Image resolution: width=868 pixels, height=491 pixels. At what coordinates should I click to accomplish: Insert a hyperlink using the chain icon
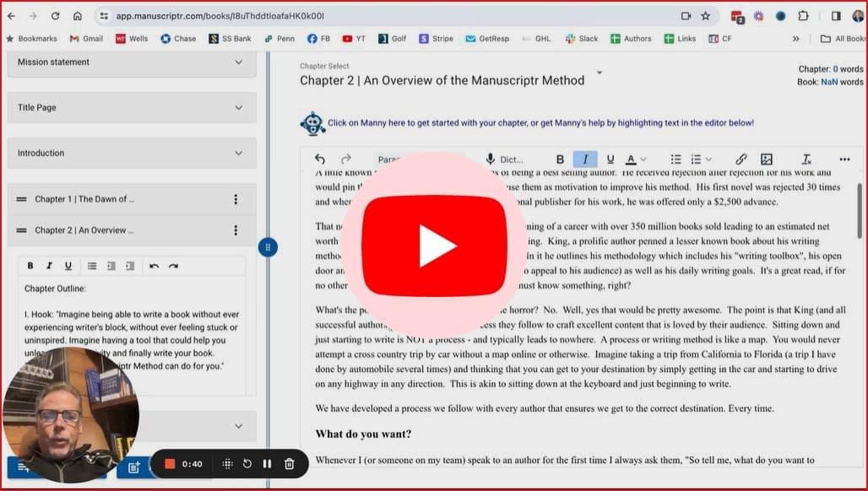click(x=741, y=159)
